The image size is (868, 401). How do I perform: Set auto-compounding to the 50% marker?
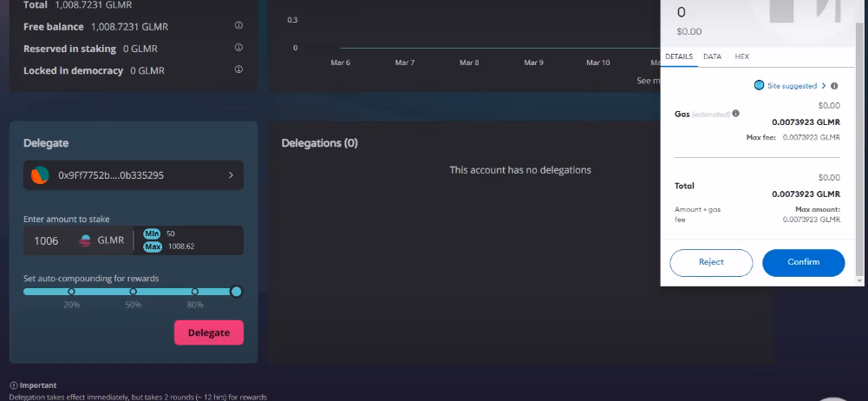(134, 292)
